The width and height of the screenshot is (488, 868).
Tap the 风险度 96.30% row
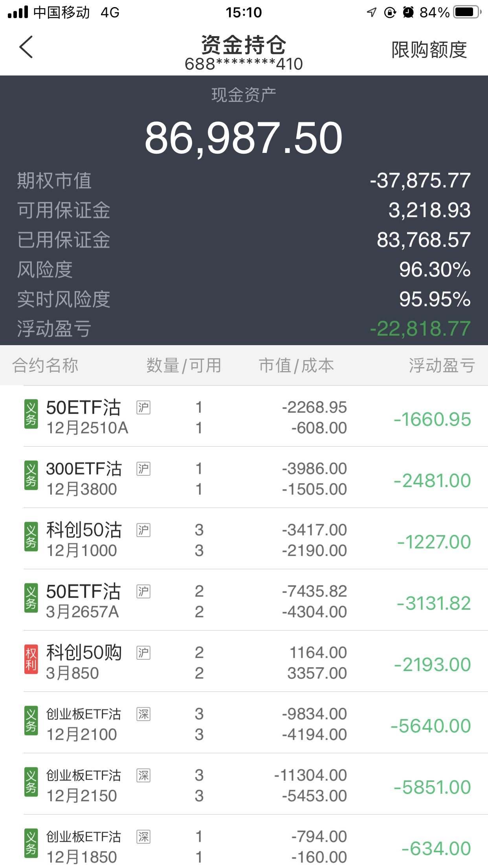244,270
